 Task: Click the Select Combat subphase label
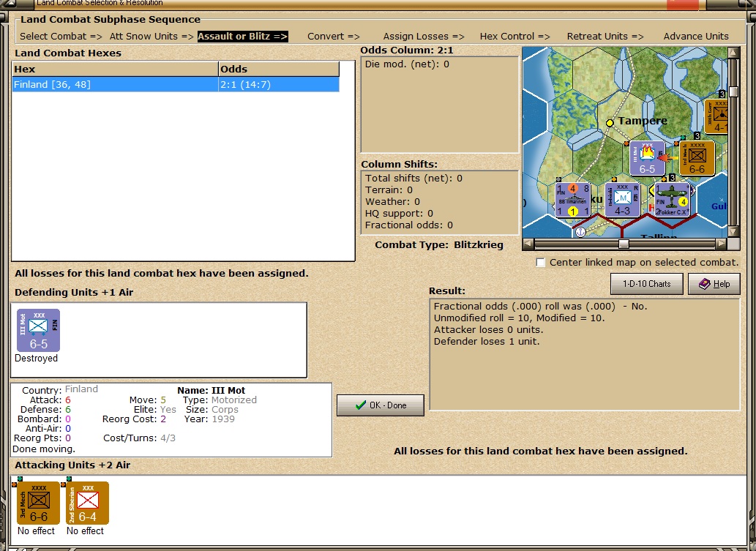tap(61, 36)
